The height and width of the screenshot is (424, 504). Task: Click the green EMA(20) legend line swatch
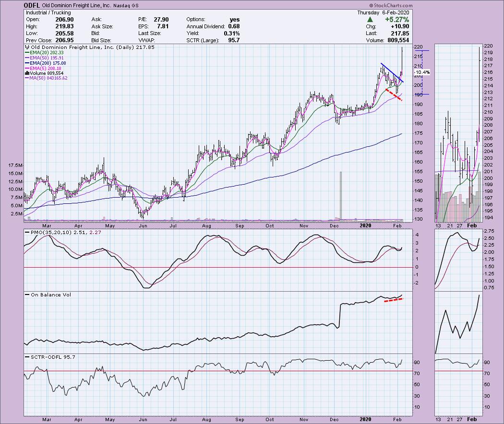pyautogui.click(x=27, y=53)
